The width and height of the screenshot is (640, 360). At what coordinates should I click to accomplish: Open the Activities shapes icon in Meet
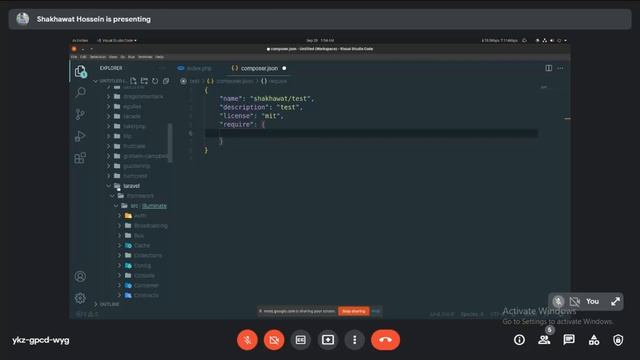click(x=594, y=340)
